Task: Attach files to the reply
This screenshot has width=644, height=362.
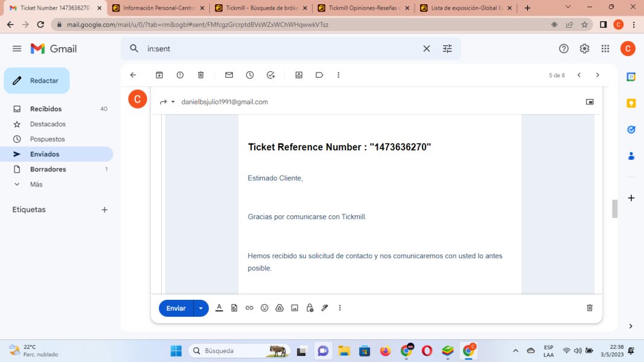Action: [x=234, y=308]
